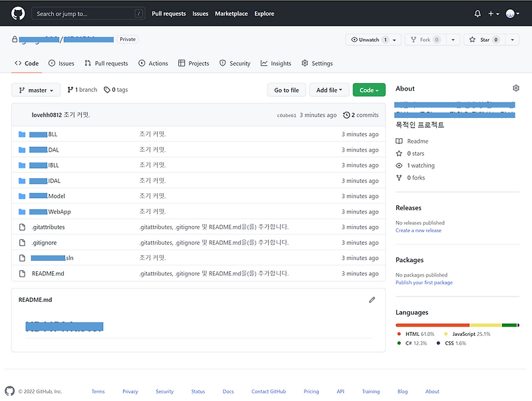Open the Create a new release link
Viewport: 532px width, 401px height.
click(x=418, y=229)
